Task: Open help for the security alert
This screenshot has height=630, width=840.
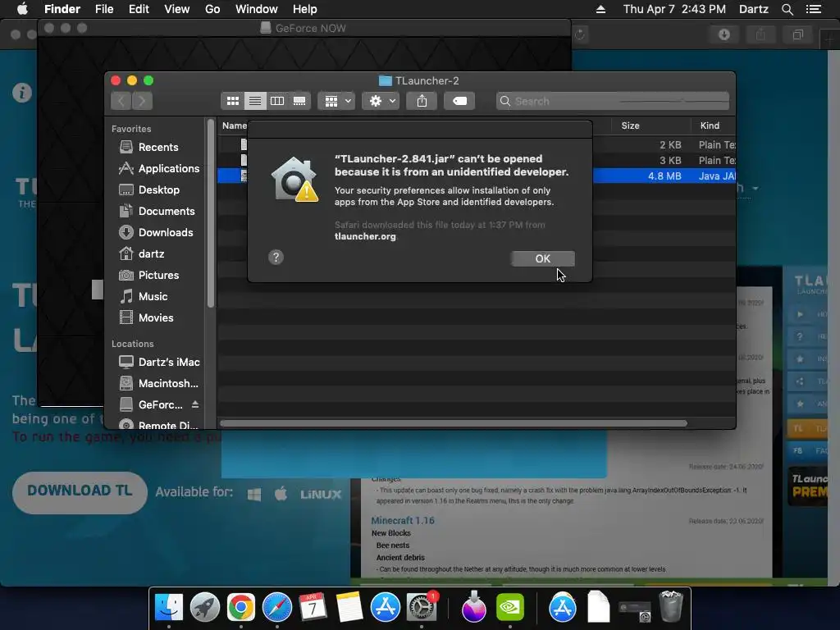Action: [276, 257]
